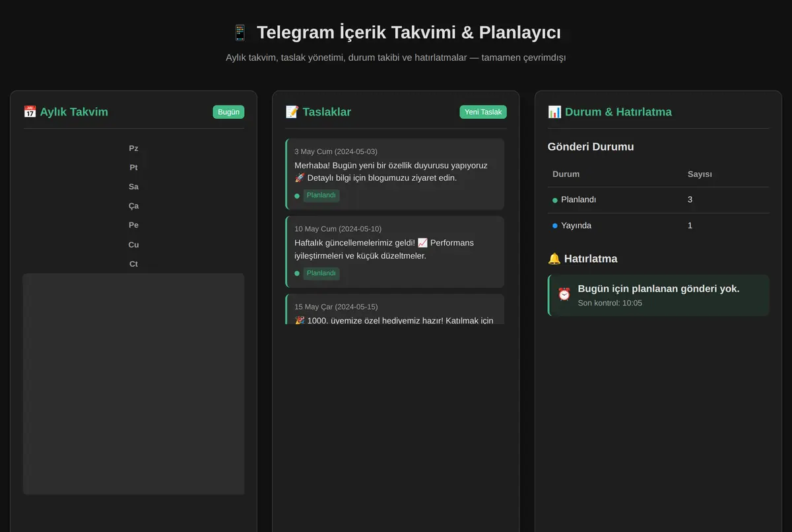The image size is (792, 532).
Task: Click the phone icon in page title
Action: (240, 32)
